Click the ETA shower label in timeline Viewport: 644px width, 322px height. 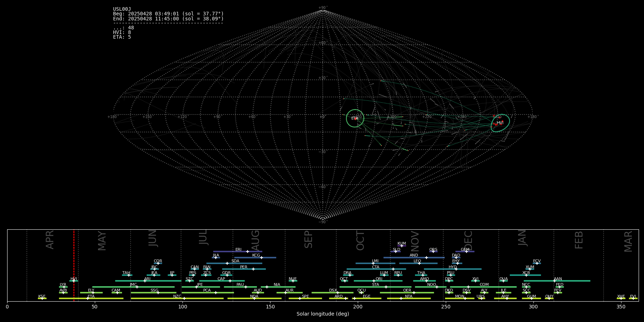coord(91,297)
